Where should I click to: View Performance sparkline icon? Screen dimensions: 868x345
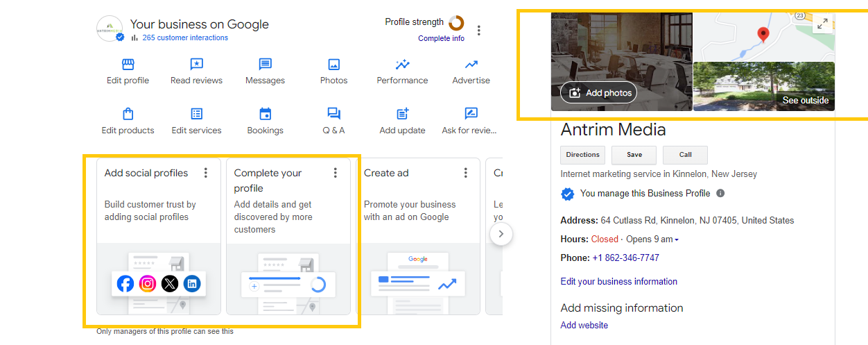(x=402, y=65)
